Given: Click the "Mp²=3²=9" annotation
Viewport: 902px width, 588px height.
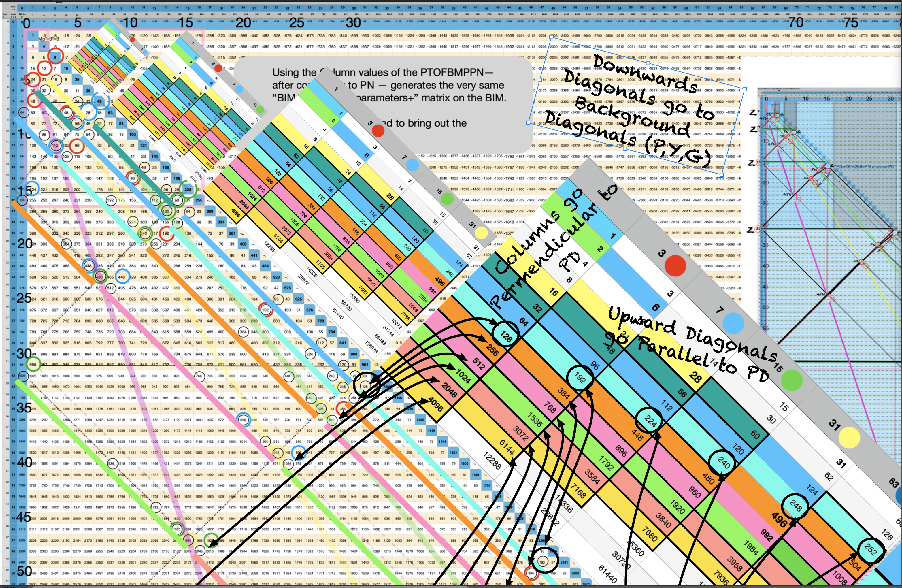Looking at the screenshot, I should tap(48, 39).
